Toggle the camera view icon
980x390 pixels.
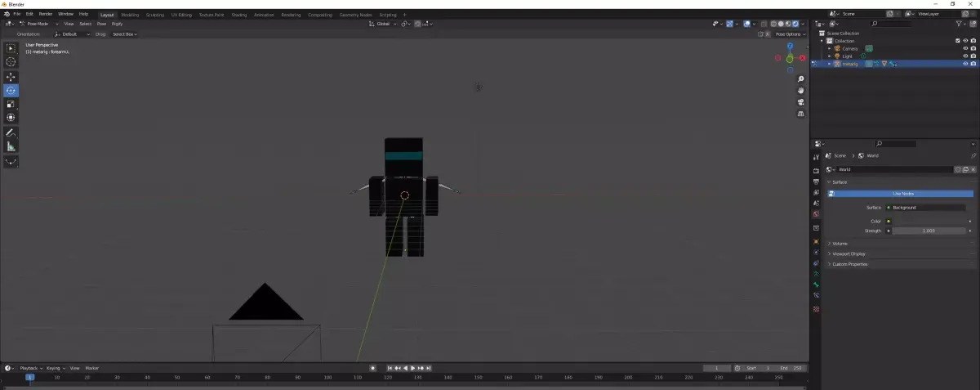(x=801, y=102)
